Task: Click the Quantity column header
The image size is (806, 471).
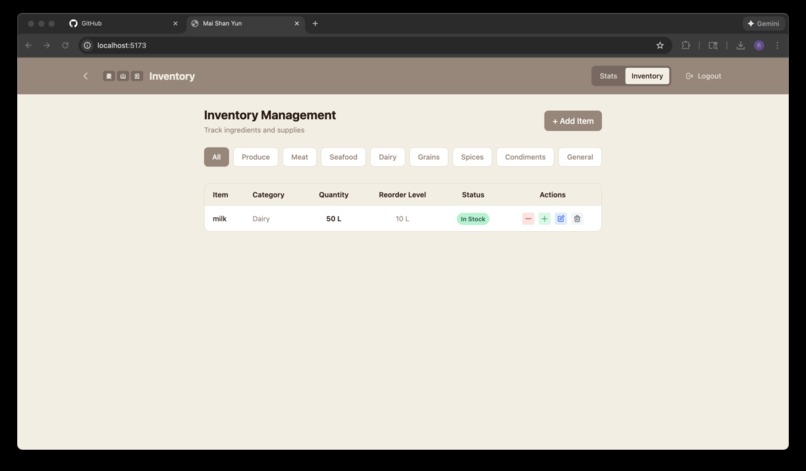Action: (x=334, y=194)
